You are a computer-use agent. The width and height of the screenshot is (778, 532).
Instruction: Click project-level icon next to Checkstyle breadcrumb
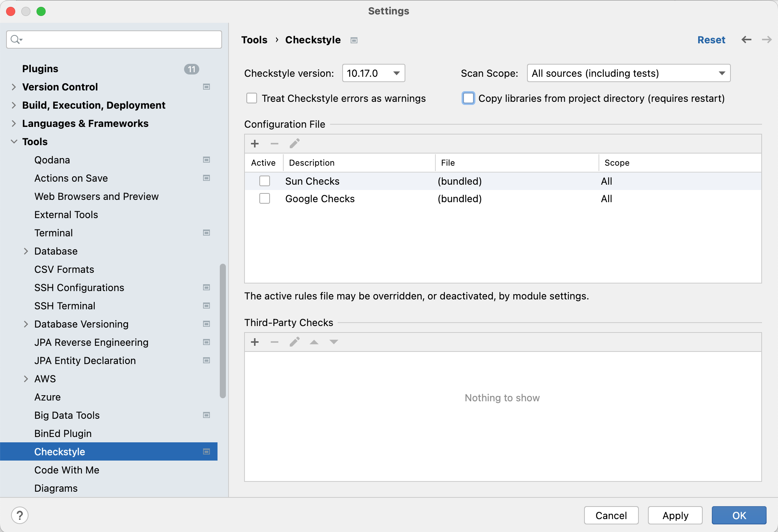[354, 40]
